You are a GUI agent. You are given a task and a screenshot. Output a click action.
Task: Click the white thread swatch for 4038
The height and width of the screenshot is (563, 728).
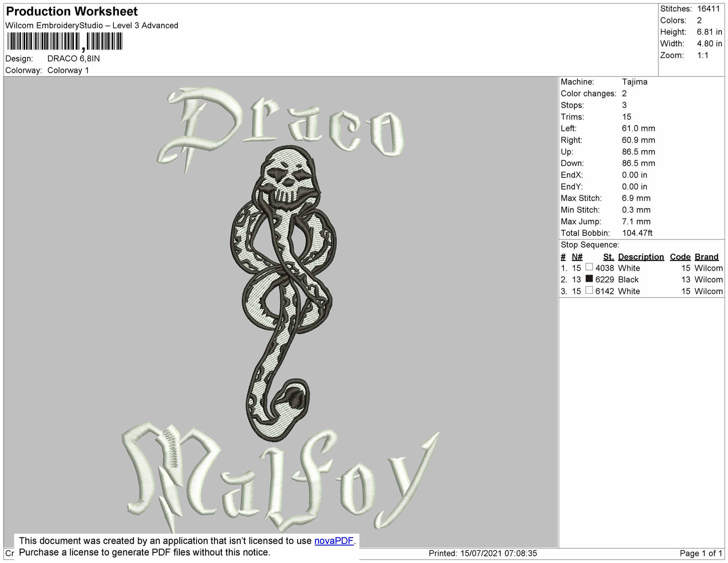[589, 267]
